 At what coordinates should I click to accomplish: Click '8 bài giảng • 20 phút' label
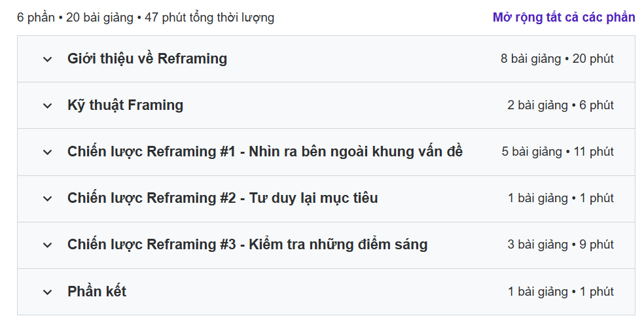557,59
